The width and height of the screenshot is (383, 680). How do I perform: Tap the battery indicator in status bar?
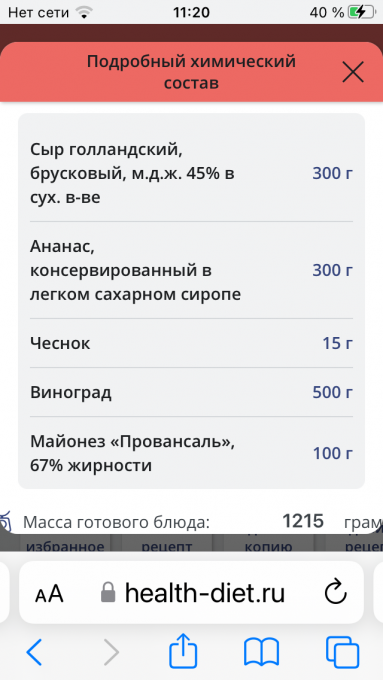[363, 12]
